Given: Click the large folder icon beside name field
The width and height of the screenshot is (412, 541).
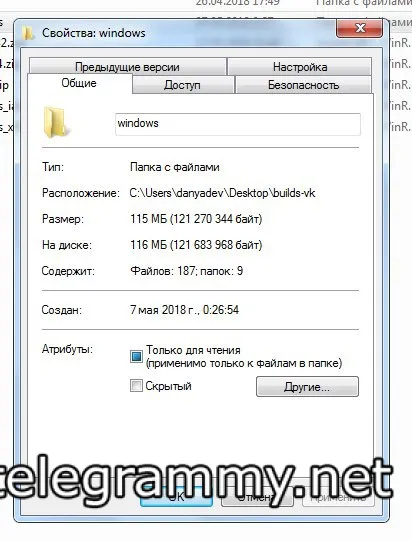Looking at the screenshot, I should [x=56, y=122].
